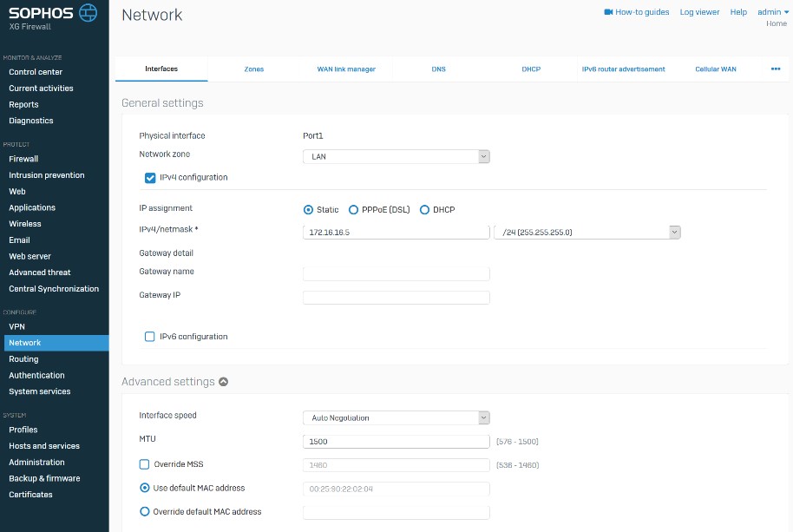This screenshot has height=532, width=793.
Task: Switch to the Zones tab
Action: click(x=254, y=69)
